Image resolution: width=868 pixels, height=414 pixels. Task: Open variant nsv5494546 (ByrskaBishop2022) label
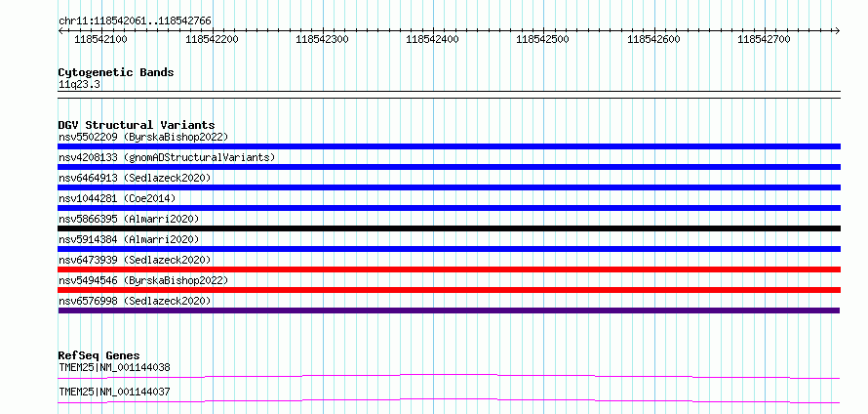[x=142, y=280]
